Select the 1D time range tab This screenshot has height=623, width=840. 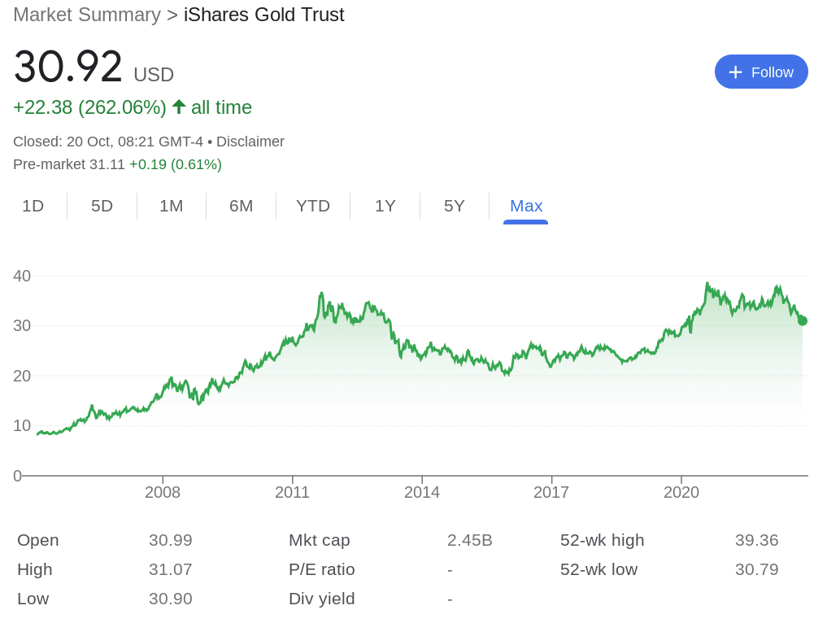(33, 206)
